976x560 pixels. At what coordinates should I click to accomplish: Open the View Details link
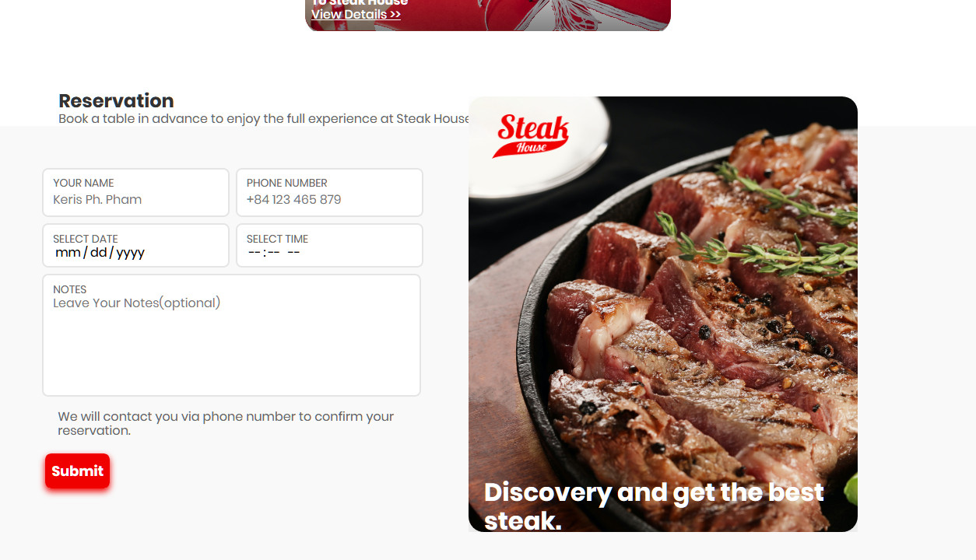(x=356, y=14)
